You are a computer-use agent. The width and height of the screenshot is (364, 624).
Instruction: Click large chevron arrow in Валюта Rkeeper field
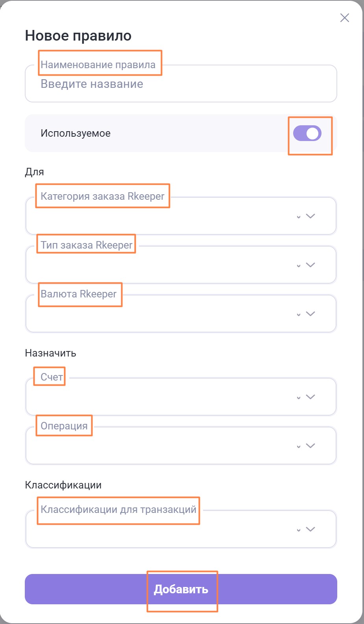click(x=310, y=314)
